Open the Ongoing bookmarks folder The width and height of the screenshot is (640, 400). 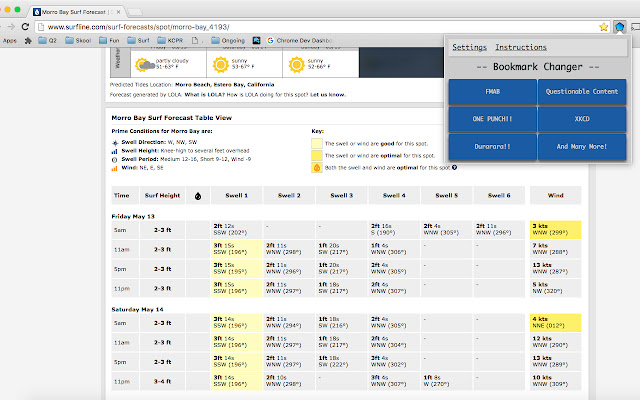(228, 40)
